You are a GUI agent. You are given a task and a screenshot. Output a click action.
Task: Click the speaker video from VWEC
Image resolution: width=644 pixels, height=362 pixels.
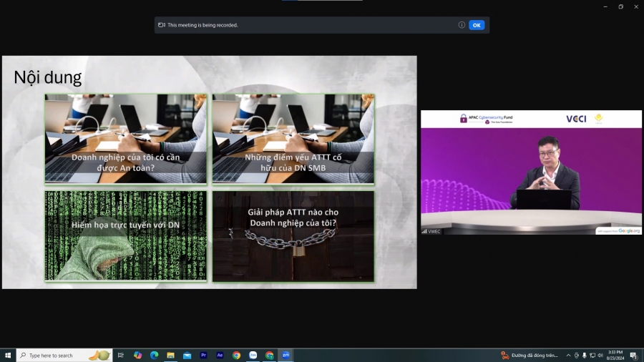pos(531,172)
